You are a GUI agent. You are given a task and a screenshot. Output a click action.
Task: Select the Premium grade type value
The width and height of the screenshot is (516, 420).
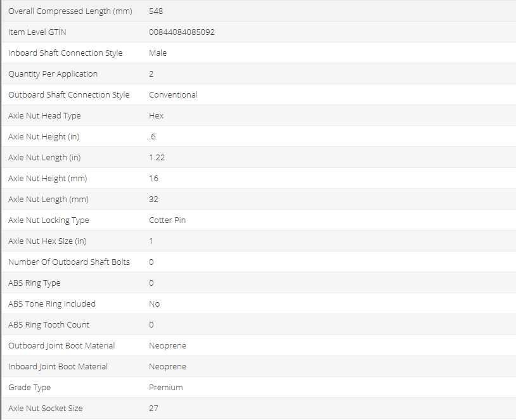point(165,388)
